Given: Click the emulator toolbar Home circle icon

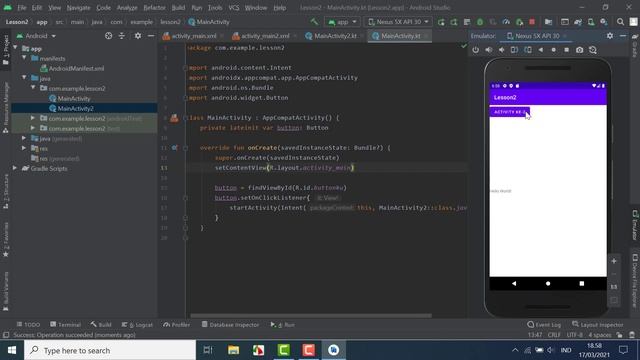Looking at the screenshot, I should tap(553, 50).
